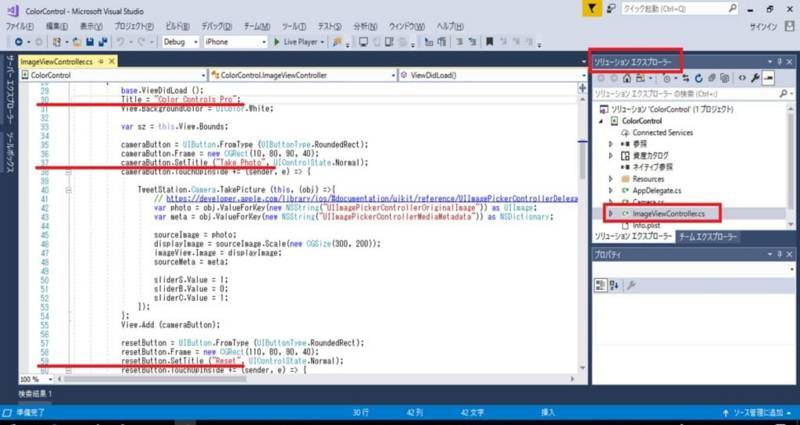Toggle Preview Selected Items in Solution Explorer
800x425 pixels.
[x=768, y=78]
